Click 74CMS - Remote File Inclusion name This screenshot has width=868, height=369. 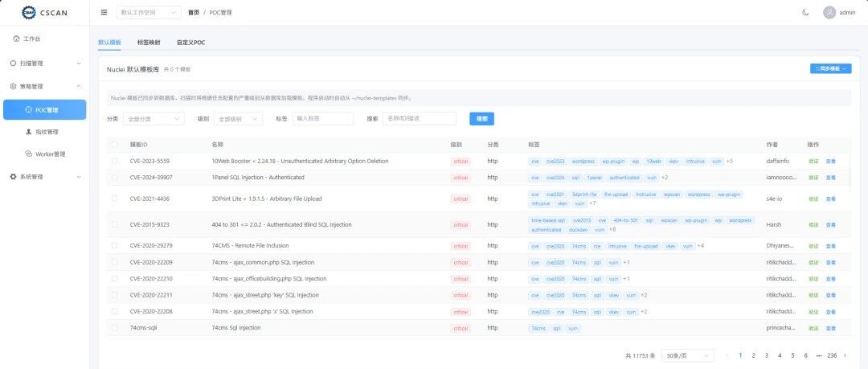pos(250,245)
